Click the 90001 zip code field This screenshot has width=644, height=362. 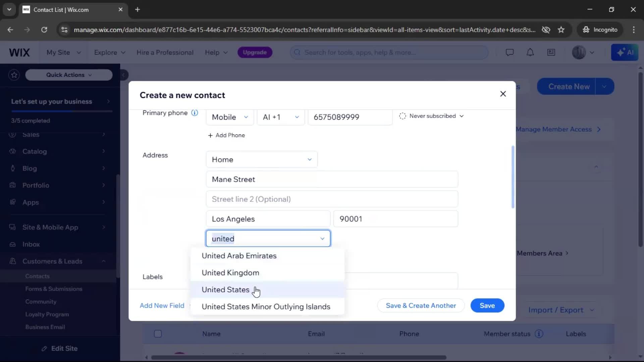pos(396,219)
